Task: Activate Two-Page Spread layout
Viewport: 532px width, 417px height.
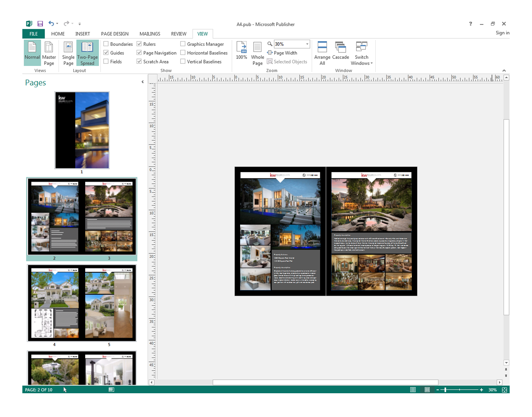Action: 87,52
